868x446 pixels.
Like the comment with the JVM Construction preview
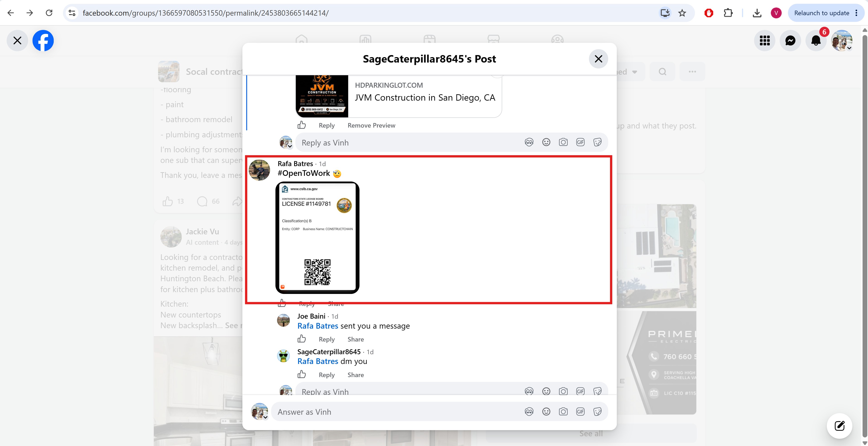pyautogui.click(x=301, y=125)
